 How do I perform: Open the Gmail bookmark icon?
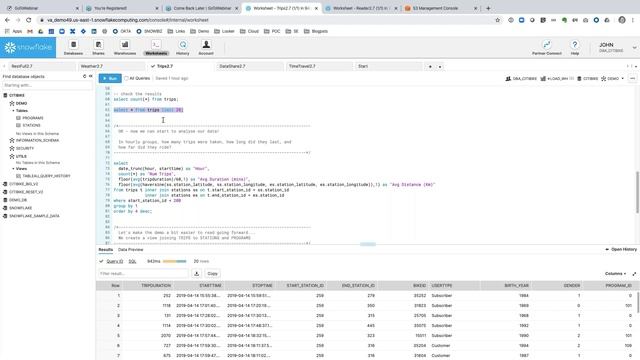pyautogui.click(x=30, y=31)
